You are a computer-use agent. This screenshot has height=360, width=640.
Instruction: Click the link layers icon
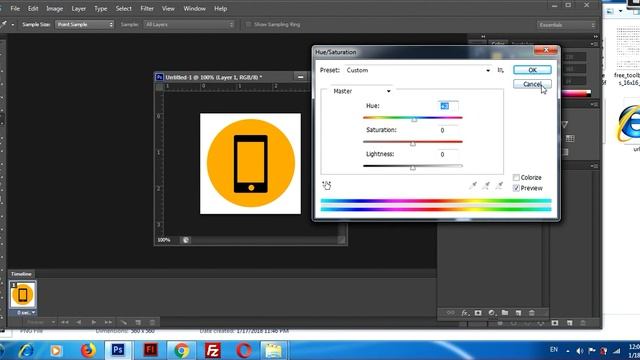coord(450,313)
